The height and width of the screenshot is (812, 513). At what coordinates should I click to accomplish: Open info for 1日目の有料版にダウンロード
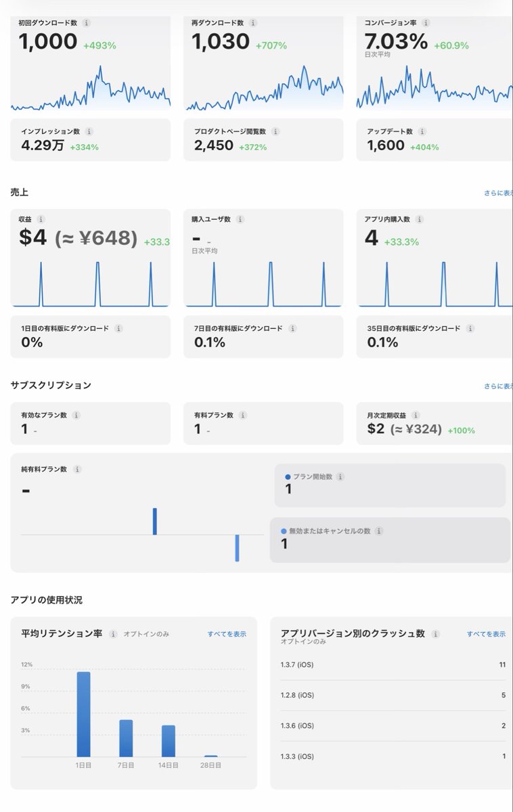click(x=118, y=328)
